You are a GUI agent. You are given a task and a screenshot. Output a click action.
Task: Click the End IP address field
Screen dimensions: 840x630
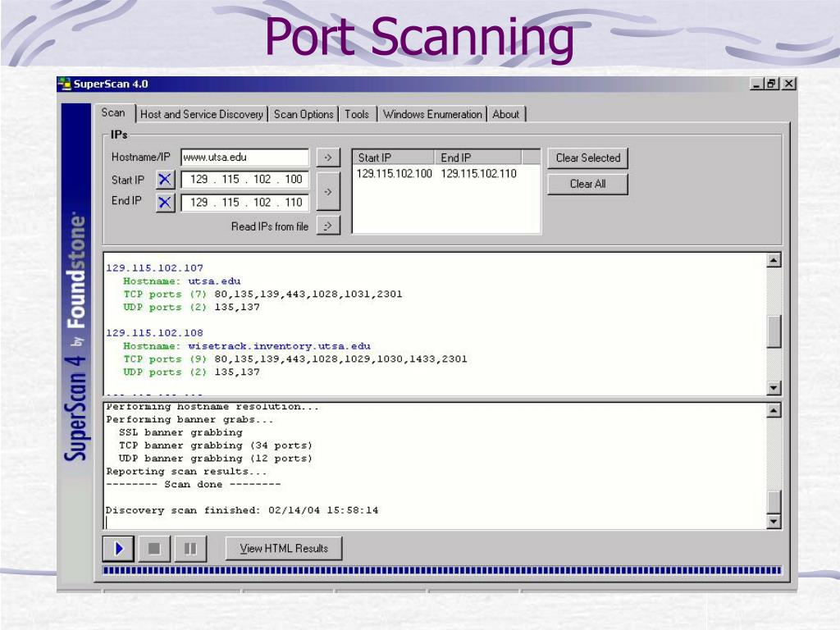point(244,203)
